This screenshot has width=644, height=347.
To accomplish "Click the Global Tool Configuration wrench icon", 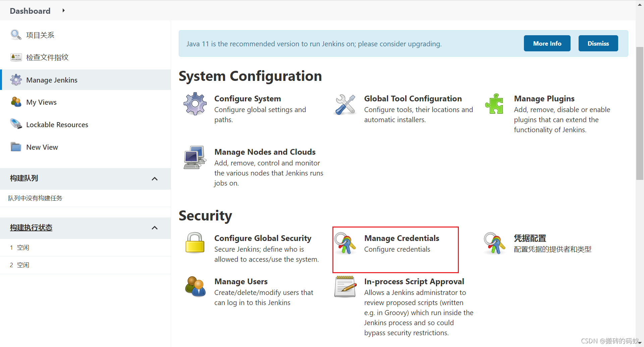I will click(345, 104).
